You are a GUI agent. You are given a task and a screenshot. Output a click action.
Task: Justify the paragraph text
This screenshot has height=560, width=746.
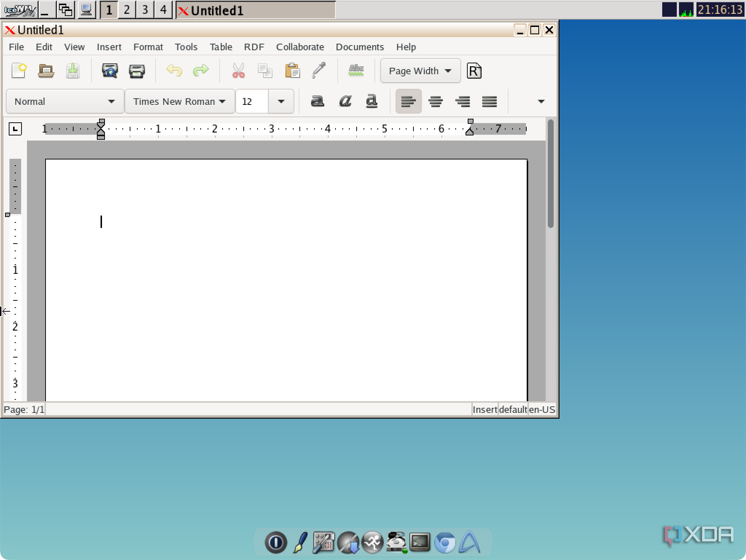click(x=490, y=101)
